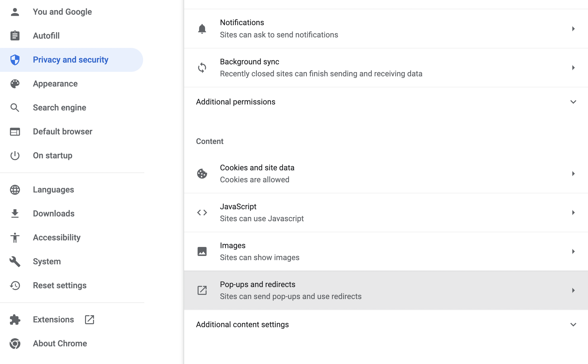Viewport: 588px width, 364px height.
Task: Click the external link icon beside Extensions
Action: point(90,320)
